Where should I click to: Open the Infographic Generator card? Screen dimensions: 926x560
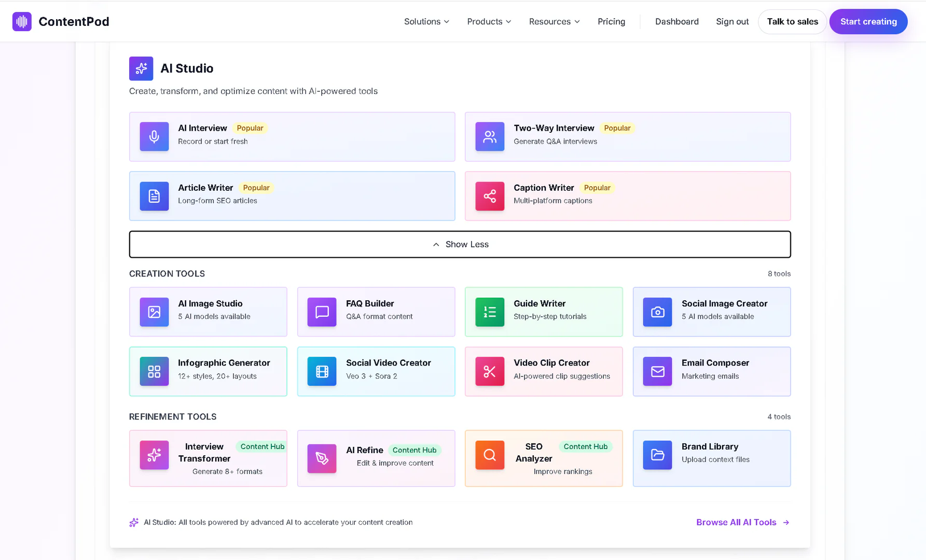pos(208,371)
